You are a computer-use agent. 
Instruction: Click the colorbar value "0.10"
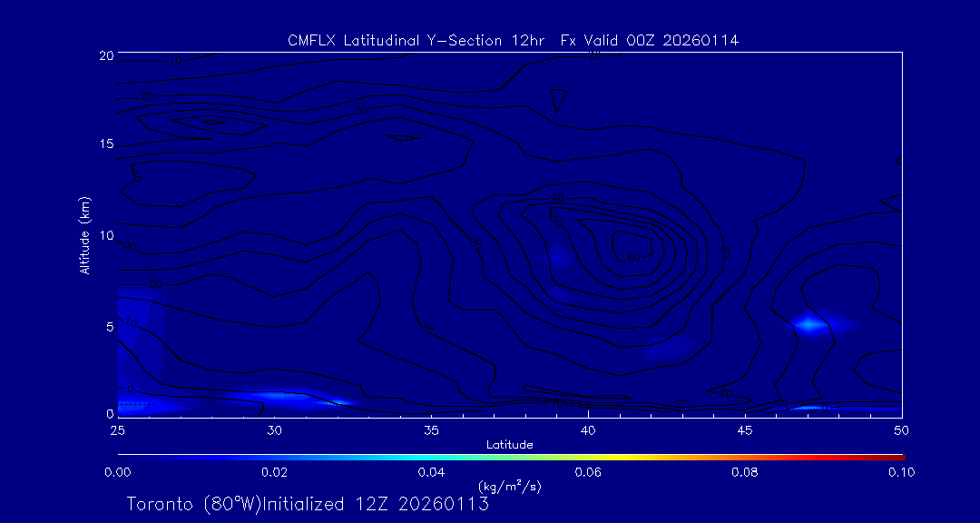[x=902, y=472]
